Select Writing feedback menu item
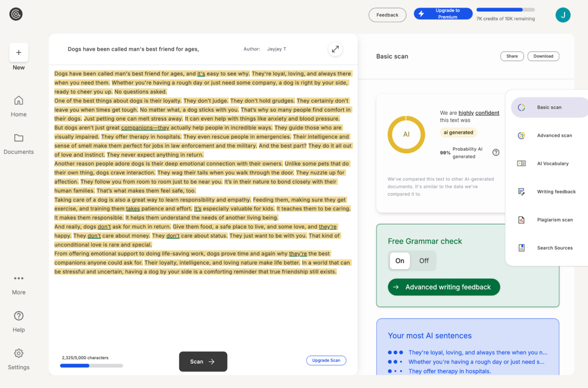Image resolution: width=588 pixels, height=388 pixels. 549,192
